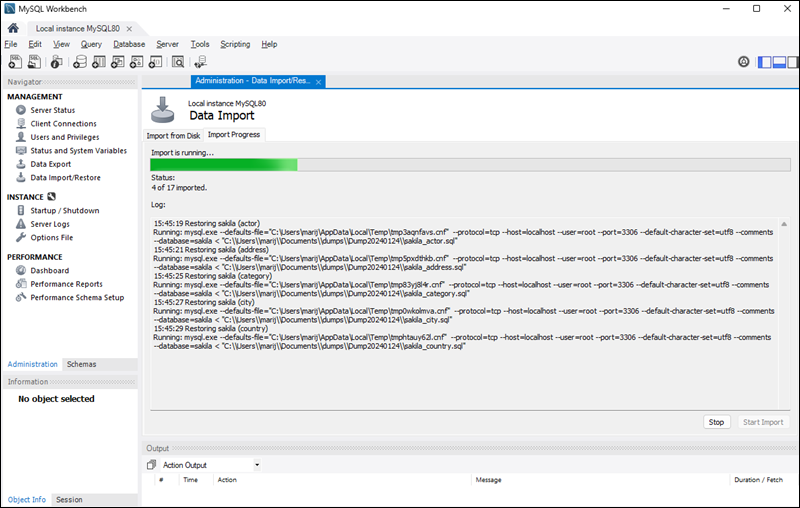Open Server Status in Management
This screenshot has width=800, height=508.
click(x=53, y=110)
